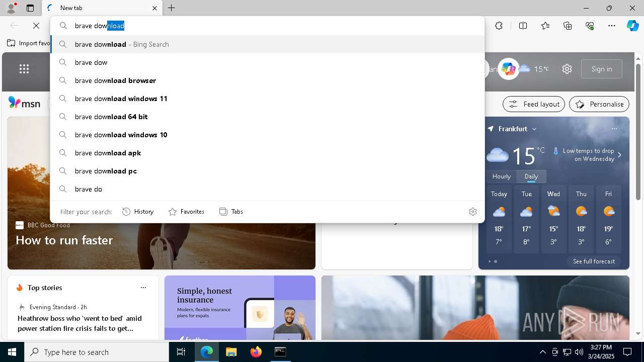Click the Sign in button
This screenshot has width=644, height=362.
pos(602,69)
